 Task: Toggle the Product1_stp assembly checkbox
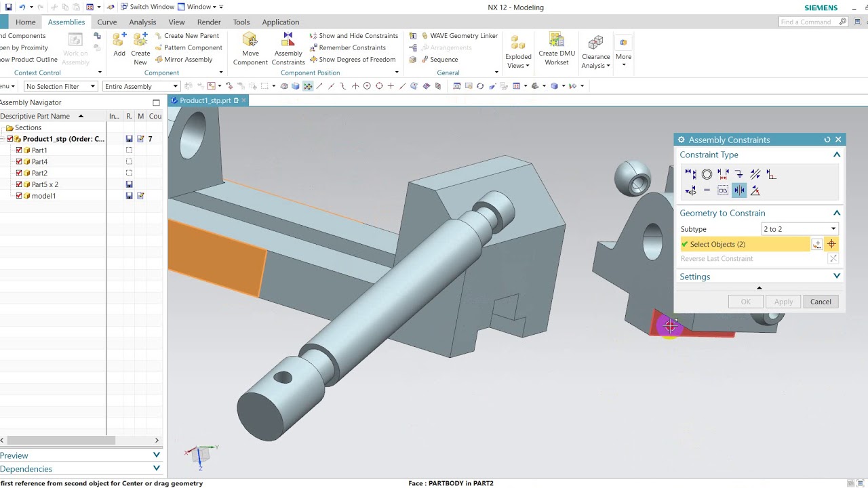(10, 139)
